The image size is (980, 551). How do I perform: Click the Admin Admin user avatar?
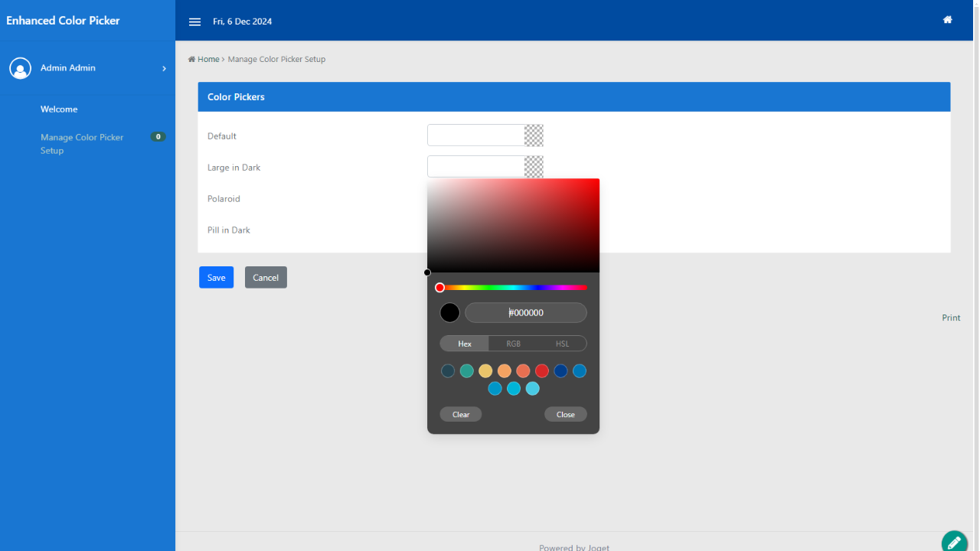[20, 68]
